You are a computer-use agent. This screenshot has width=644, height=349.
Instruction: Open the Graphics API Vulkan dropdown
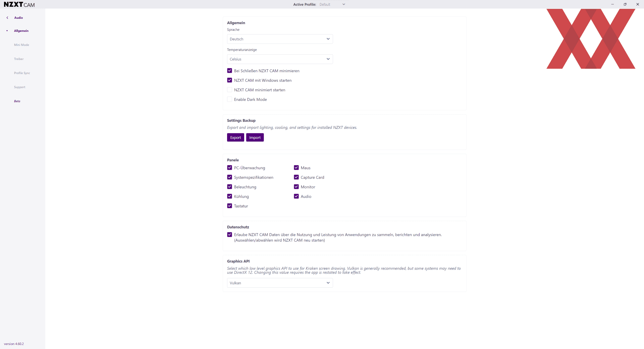280,283
